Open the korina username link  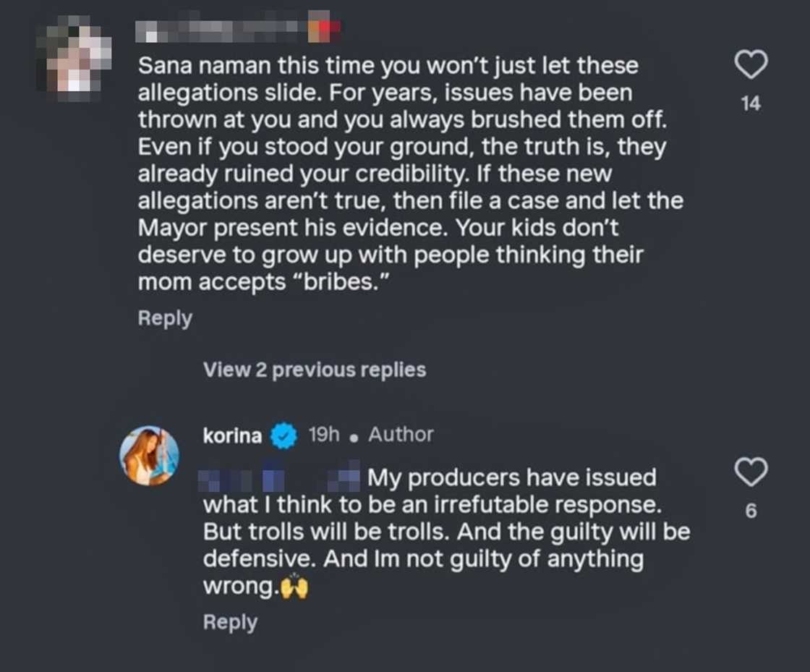pos(232,435)
